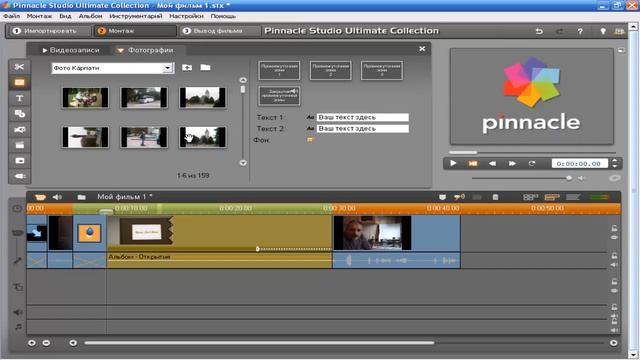Show tips via the lightbulb icon
This screenshot has width=640, height=360.
[603, 31]
